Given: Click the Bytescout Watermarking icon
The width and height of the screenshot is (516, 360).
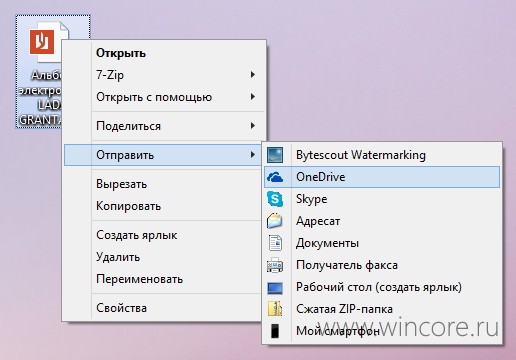Looking at the screenshot, I should (275, 155).
